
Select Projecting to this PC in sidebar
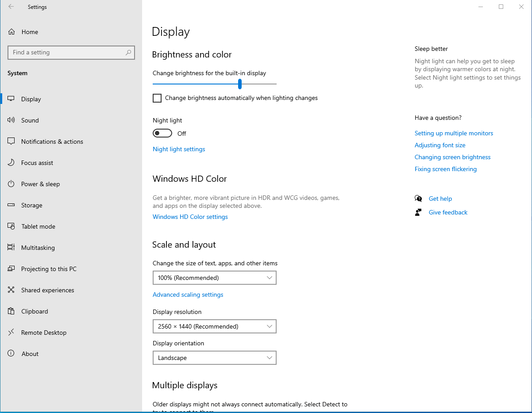click(x=71, y=269)
